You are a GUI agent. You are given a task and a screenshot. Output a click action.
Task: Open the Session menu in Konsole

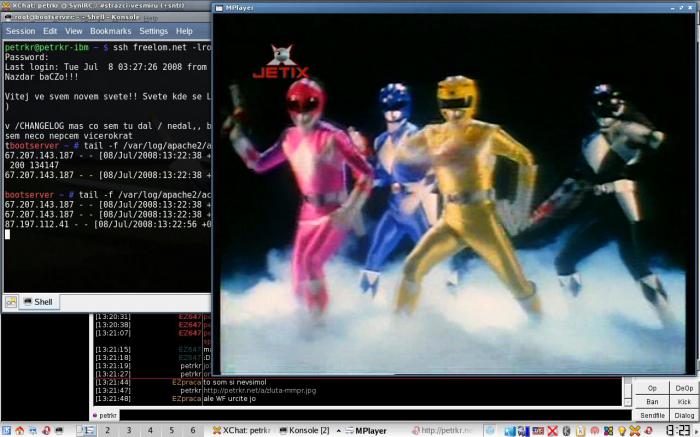pos(21,31)
